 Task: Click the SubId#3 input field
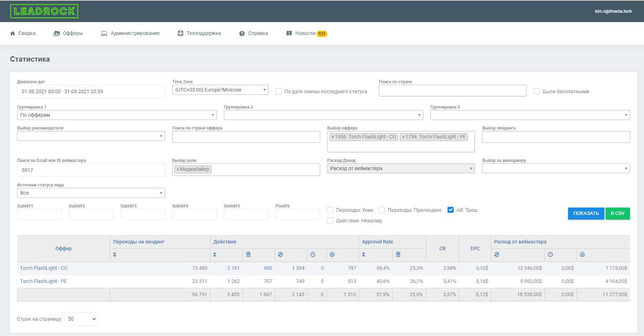(142, 214)
